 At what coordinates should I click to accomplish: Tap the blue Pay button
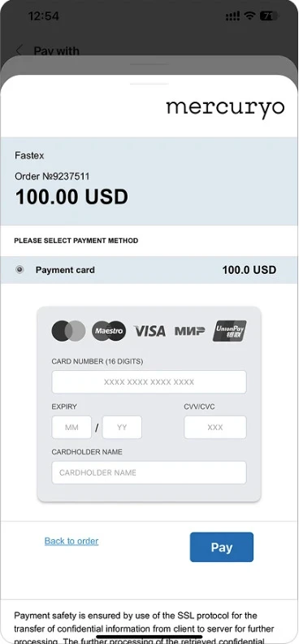click(x=222, y=547)
